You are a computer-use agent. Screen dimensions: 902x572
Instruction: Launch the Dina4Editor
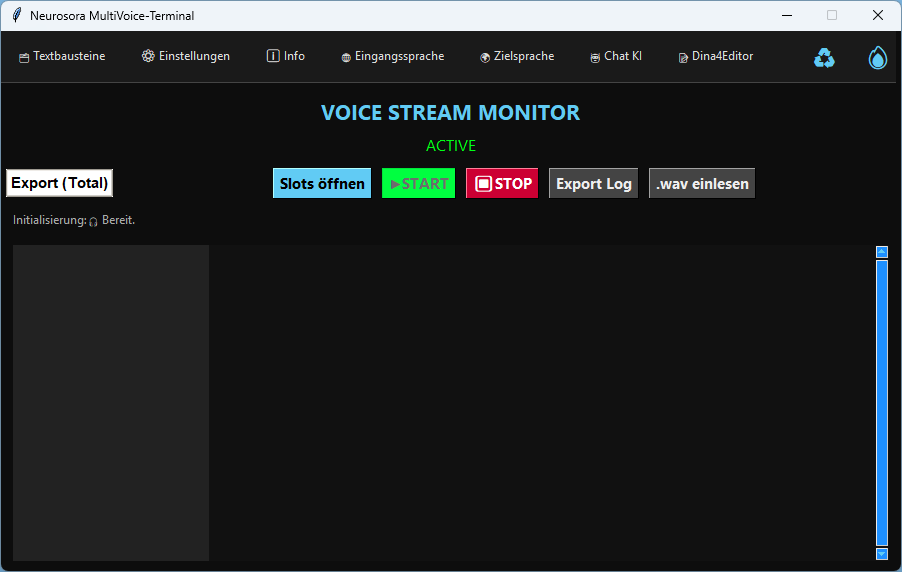[716, 57]
